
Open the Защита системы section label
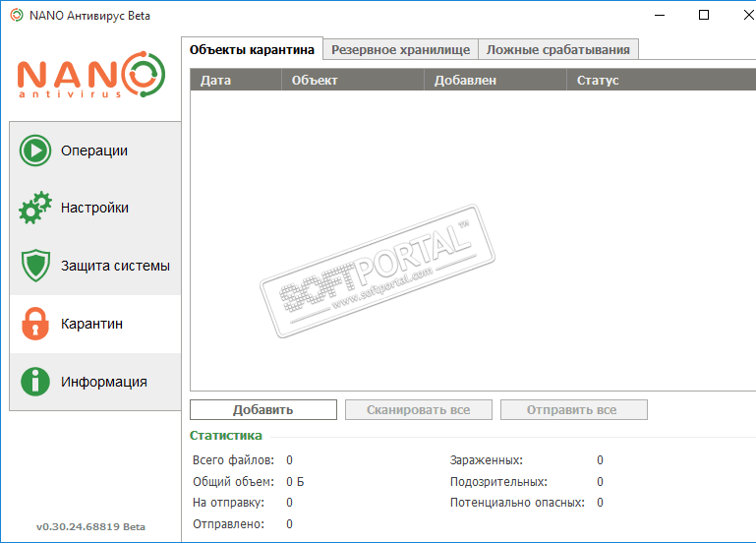coord(115,266)
